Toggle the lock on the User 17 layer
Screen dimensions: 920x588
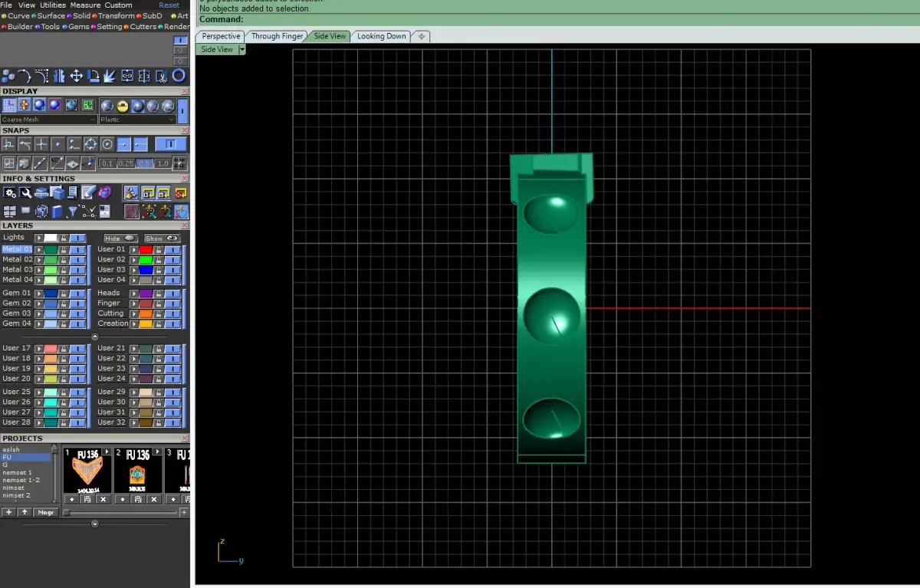64,348
